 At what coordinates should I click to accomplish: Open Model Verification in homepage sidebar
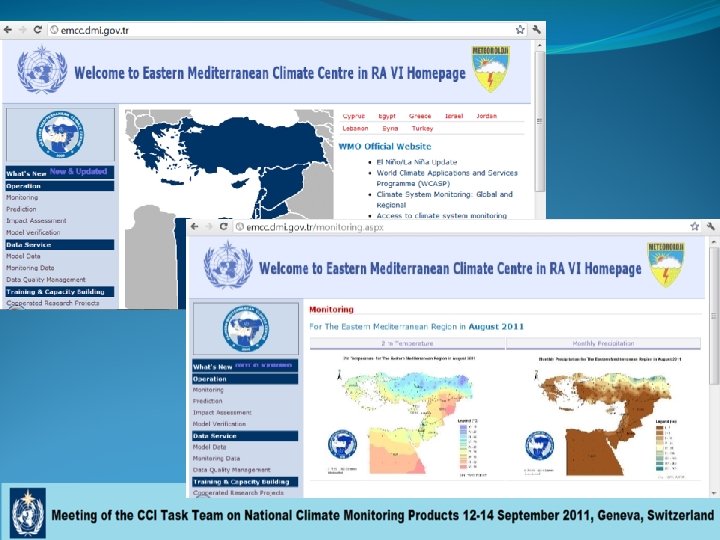coord(33,232)
